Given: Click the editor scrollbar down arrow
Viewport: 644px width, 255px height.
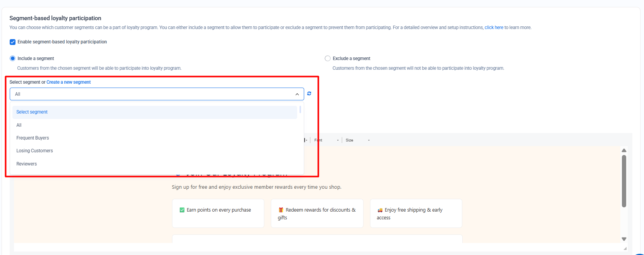Looking at the screenshot, I should click(x=624, y=239).
